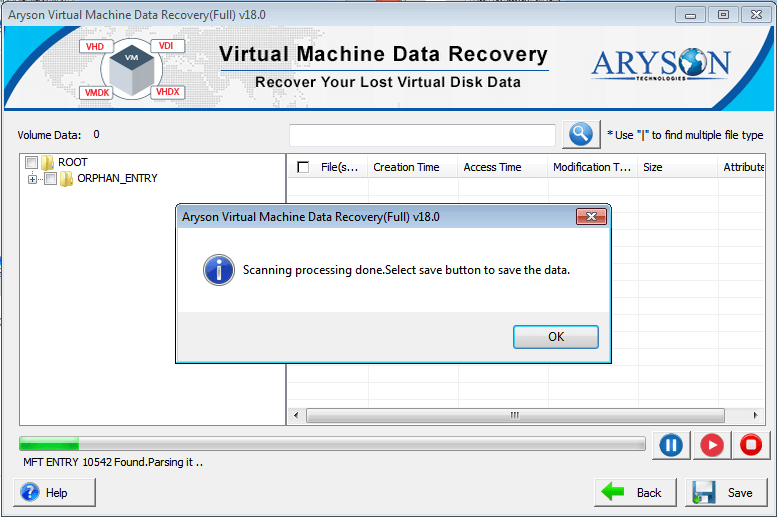Image resolution: width=777 pixels, height=517 pixels.
Task: Tick the ORPHAN_ENTRY checkbox
Action: (x=51, y=178)
